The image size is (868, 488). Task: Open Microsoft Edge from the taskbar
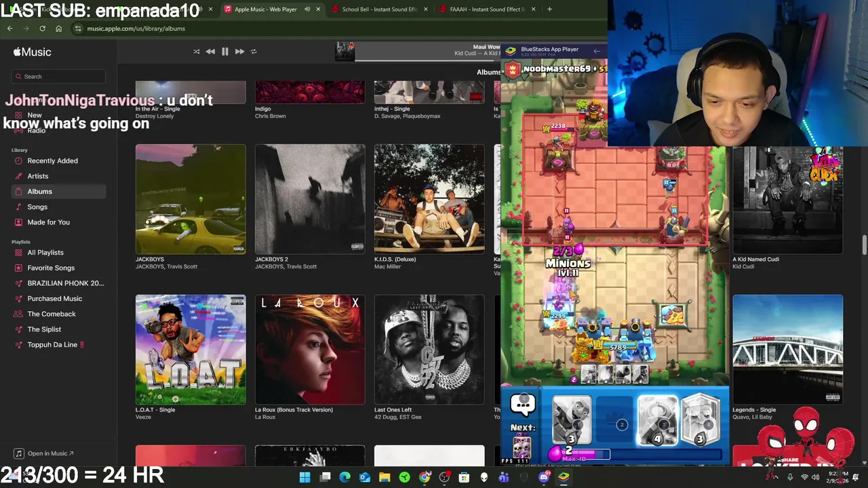344,477
